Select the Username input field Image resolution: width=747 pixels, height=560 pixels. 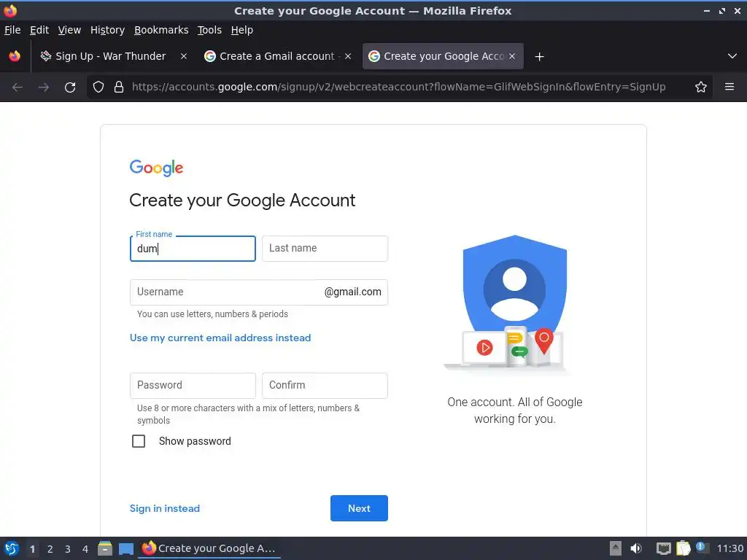[259, 292]
